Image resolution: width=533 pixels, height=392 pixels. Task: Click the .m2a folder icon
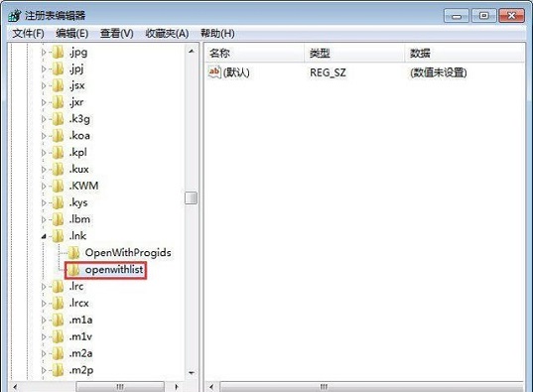click(58, 353)
